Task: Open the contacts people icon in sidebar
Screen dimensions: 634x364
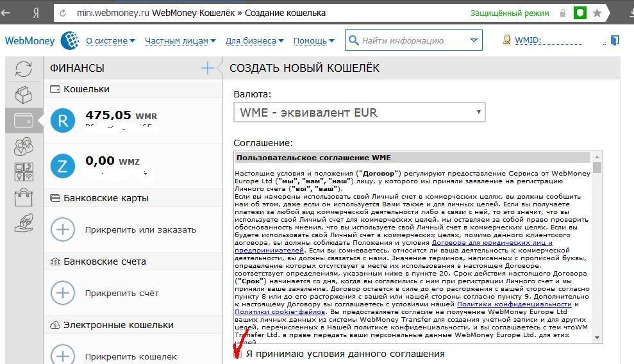Action: click(x=24, y=147)
